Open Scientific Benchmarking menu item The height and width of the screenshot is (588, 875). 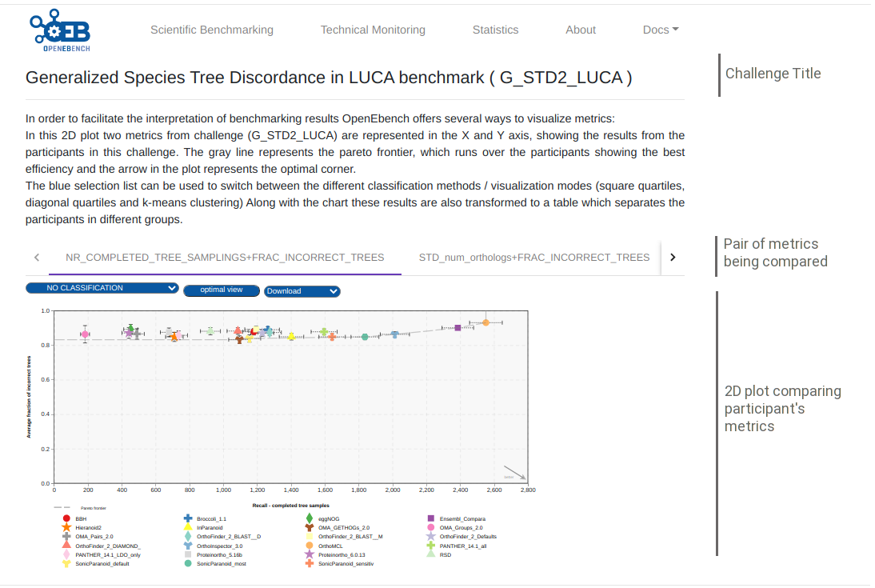pos(212,30)
